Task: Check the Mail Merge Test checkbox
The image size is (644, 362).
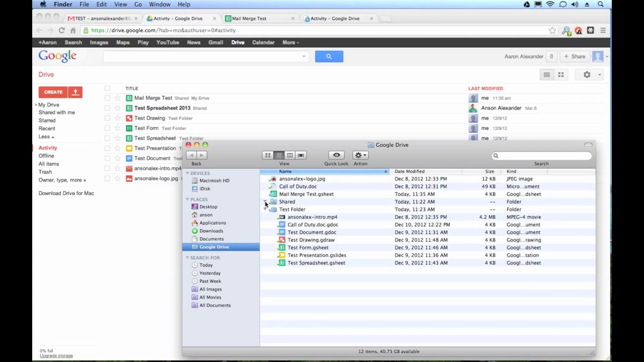Action: tap(107, 98)
